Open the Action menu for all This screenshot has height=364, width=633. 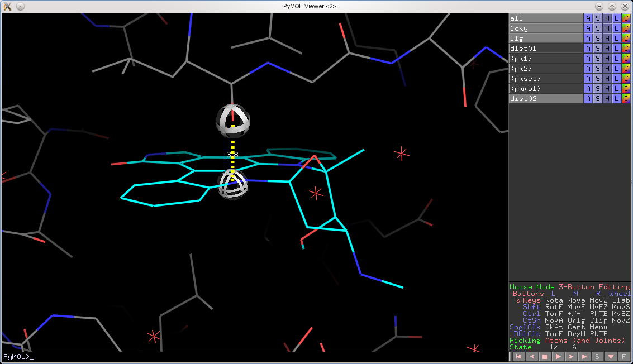pos(588,18)
